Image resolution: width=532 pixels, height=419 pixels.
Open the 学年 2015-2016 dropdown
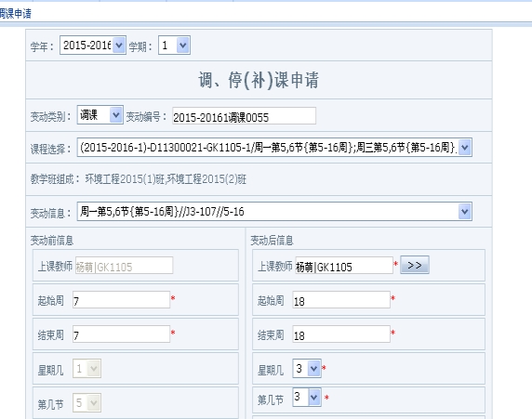coord(93,46)
